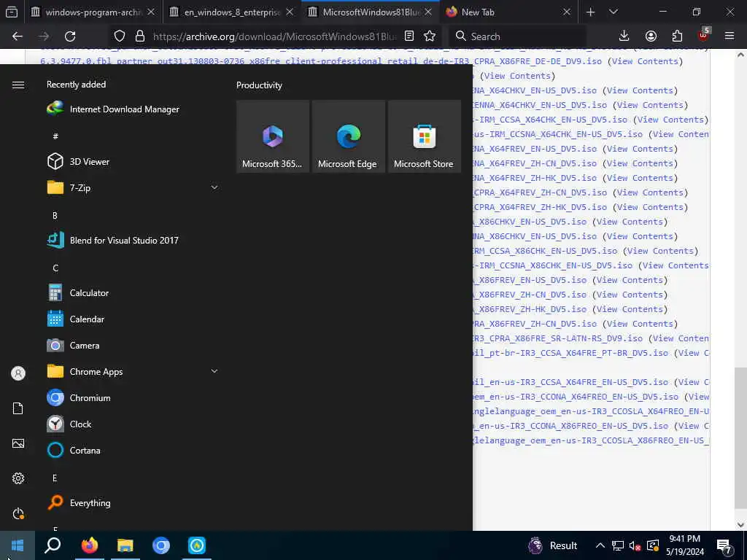Expand the 7-Zip folder
Screen dimensions: 747x560
(214, 187)
